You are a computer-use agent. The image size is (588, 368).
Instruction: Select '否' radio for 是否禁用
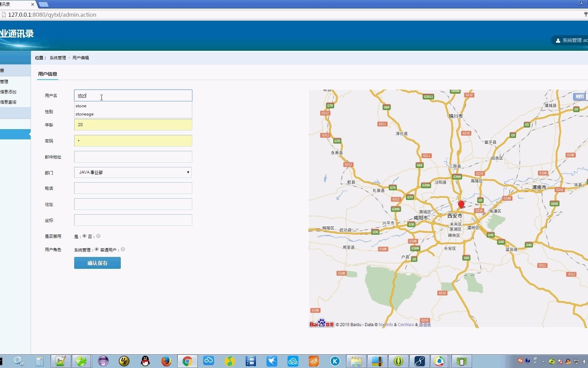tap(98, 236)
